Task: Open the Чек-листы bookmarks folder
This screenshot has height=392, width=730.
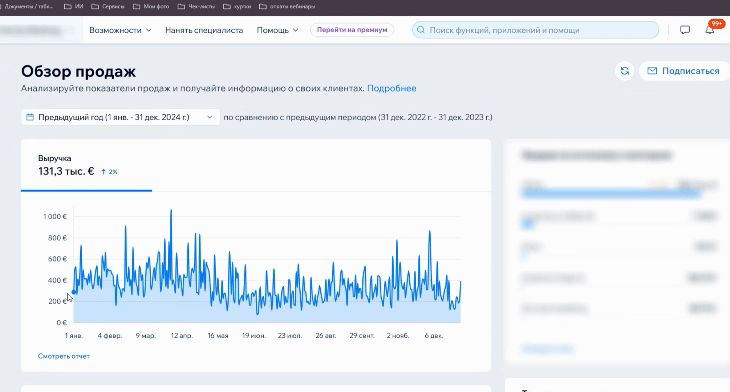Action: [x=196, y=7]
